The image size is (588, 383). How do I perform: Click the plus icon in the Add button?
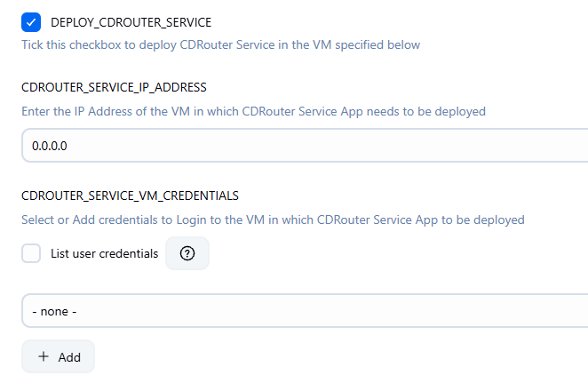44,356
